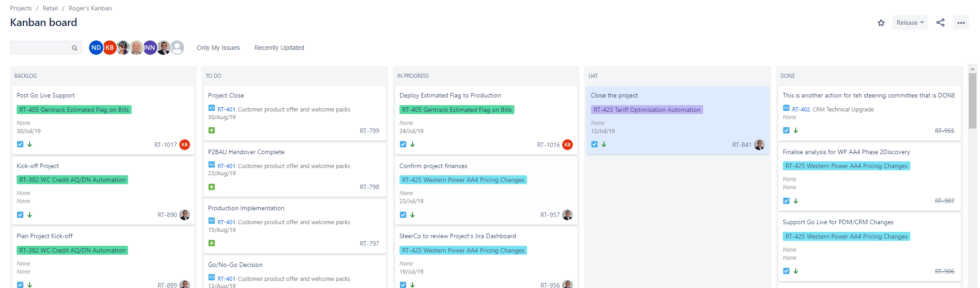
Task: Click low priority arrow on RT-1016
Action: (x=412, y=144)
